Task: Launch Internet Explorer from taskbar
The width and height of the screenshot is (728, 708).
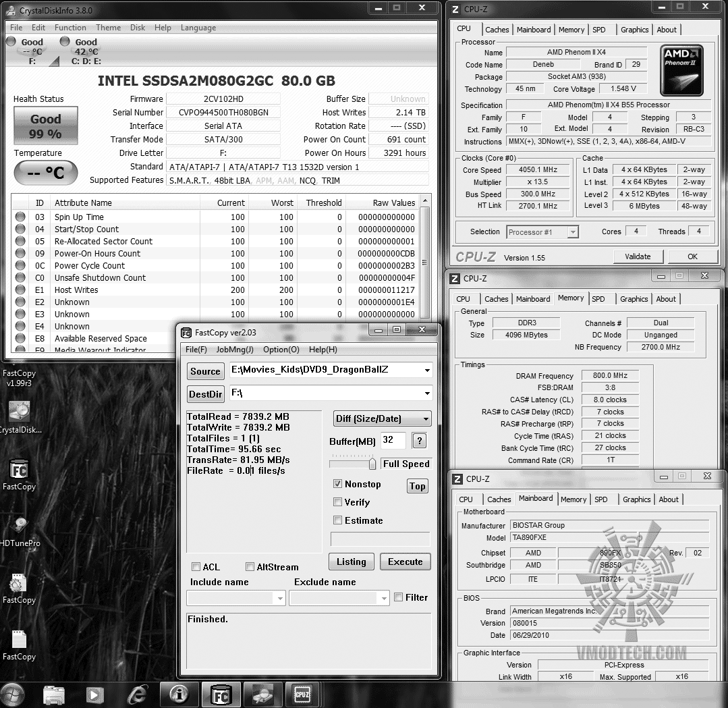Action: click(x=137, y=695)
